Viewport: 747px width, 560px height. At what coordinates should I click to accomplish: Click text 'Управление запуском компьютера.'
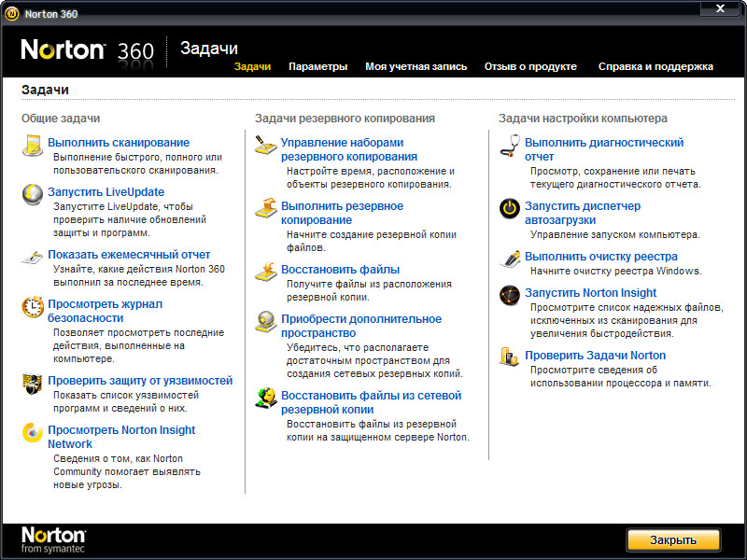(614, 235)
